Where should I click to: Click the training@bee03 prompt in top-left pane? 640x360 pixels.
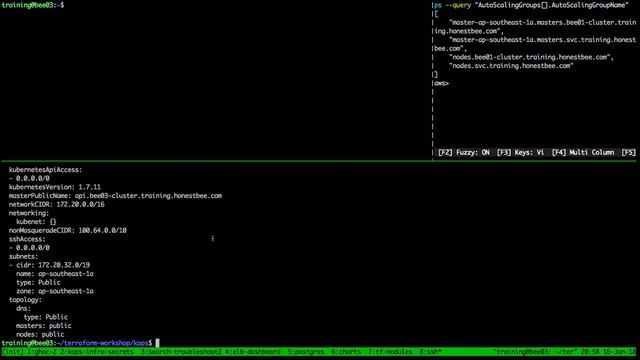click(33, 5)
